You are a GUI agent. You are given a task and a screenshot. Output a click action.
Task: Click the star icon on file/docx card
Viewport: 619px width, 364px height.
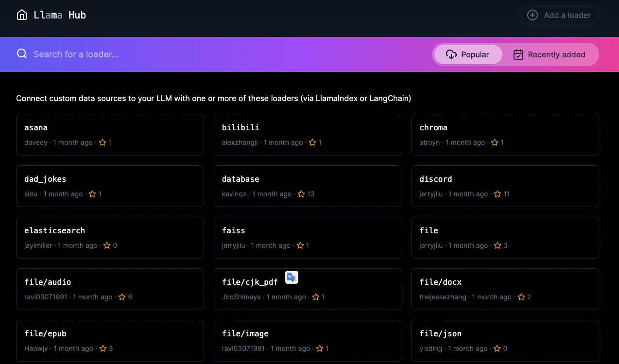(521, 297)
